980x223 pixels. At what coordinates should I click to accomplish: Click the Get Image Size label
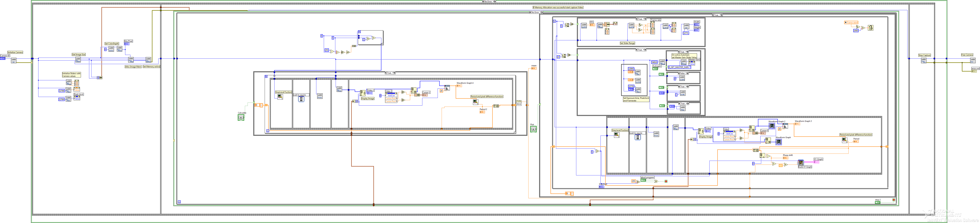tap(79, 54)
